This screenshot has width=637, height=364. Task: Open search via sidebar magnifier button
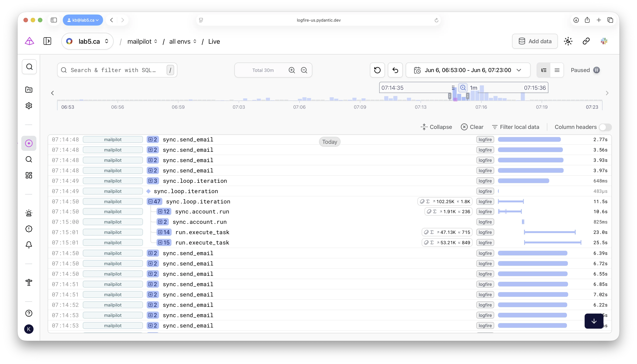pyautogui.click(x=29, y=67)
